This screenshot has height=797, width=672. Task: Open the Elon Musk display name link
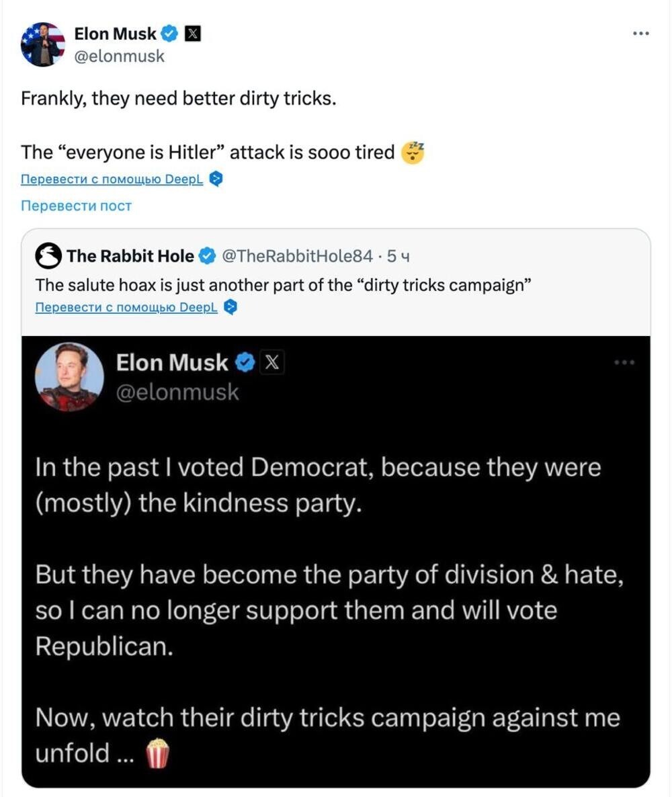click(x=116, y=34)
